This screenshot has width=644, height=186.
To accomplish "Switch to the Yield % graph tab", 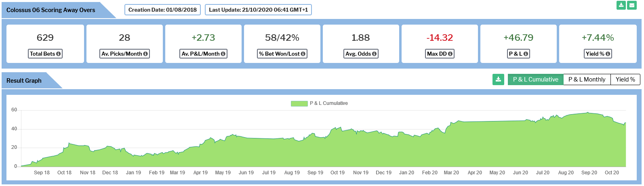I will point(625,79).
